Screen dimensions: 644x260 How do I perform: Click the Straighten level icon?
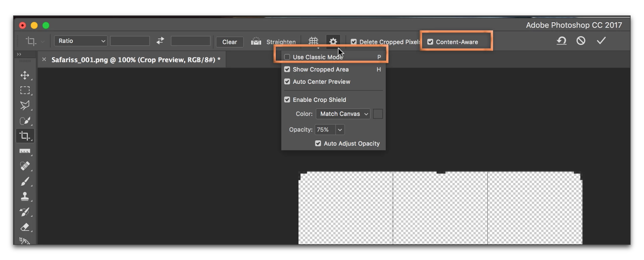(x=256, y=41)
